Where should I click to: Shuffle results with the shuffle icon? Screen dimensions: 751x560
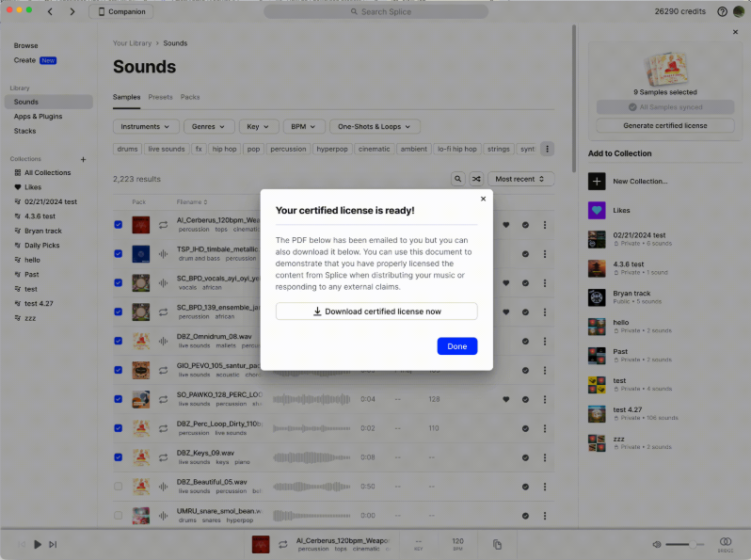click(x=476, y=179)
